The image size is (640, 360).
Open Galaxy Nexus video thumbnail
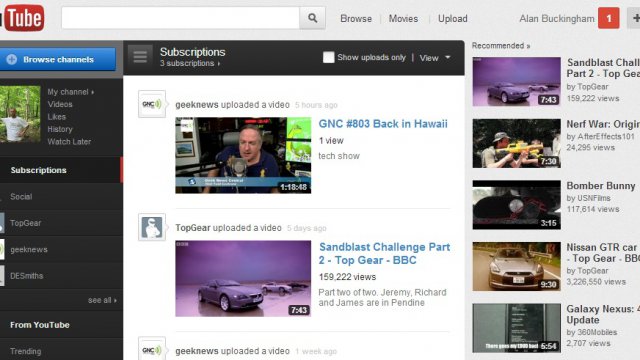point(516,328)
